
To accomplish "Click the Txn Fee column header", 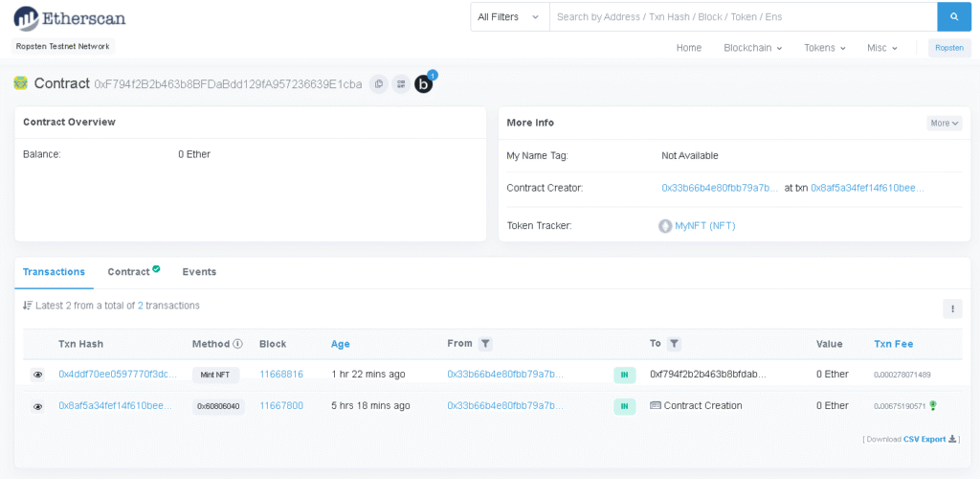I will tap(893, 344).
